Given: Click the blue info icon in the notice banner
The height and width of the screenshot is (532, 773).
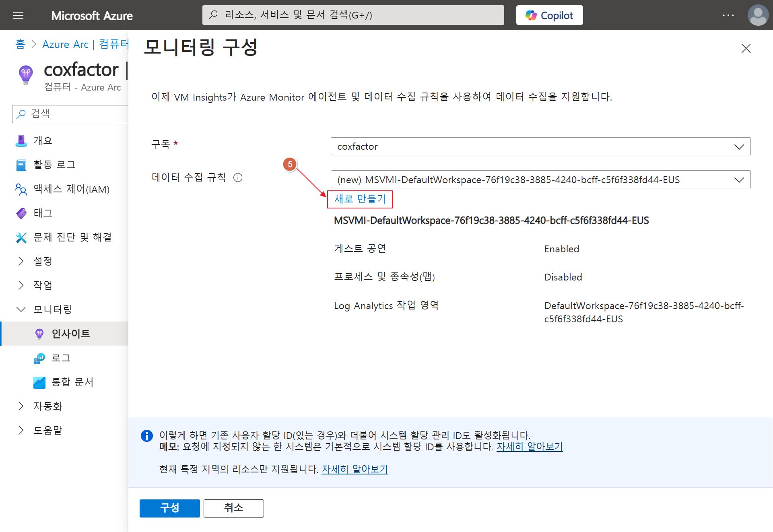Looking at the screenshot, I should pos(147,436).
